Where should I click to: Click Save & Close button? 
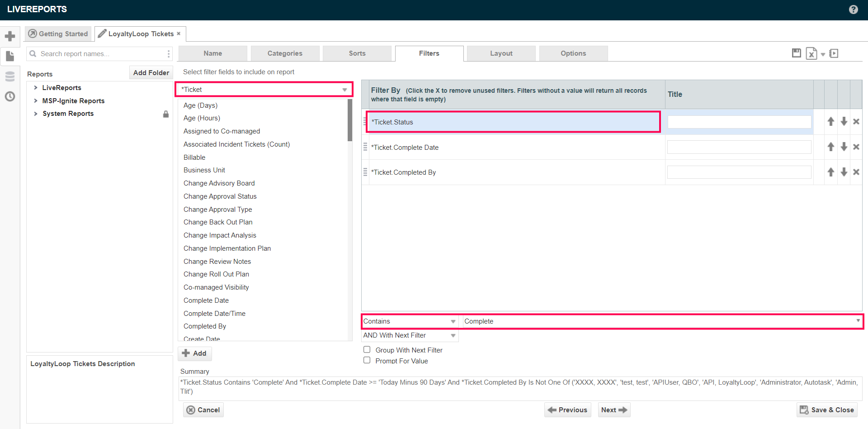(x=827, y=410)
